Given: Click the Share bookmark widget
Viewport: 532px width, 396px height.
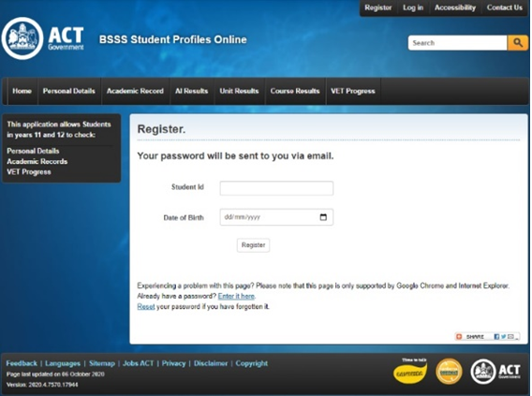Looking at the screenshot, I should (487, 336).
